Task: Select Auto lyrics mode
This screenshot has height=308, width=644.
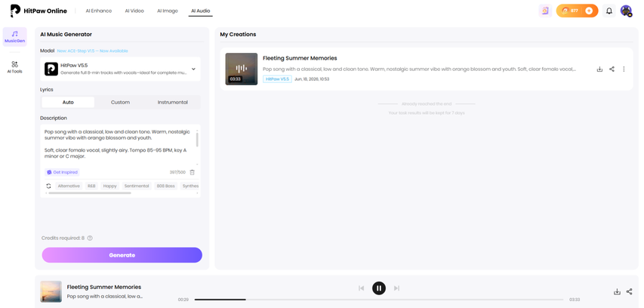Action: click(68, 102)
